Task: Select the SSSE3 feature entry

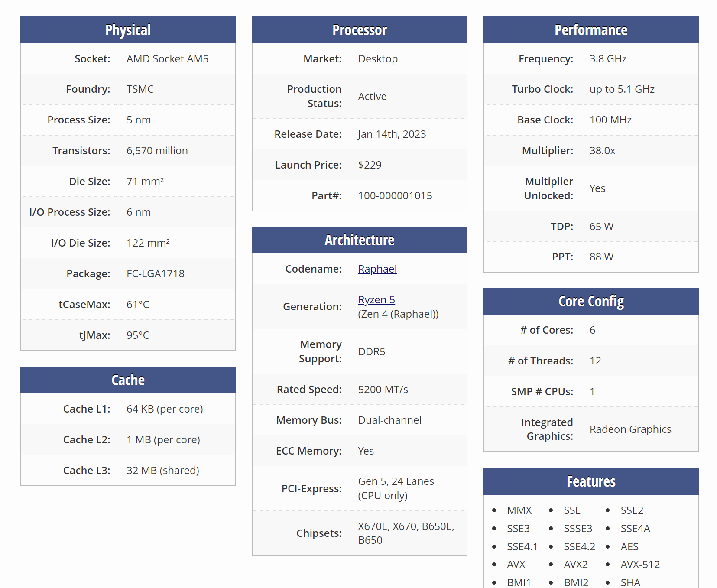Action: (x=578, y=529)
